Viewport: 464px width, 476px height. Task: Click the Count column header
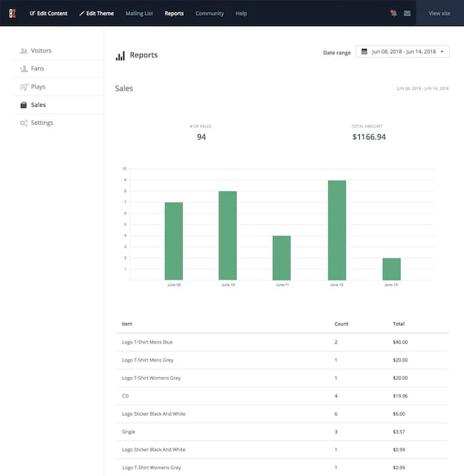341,324
